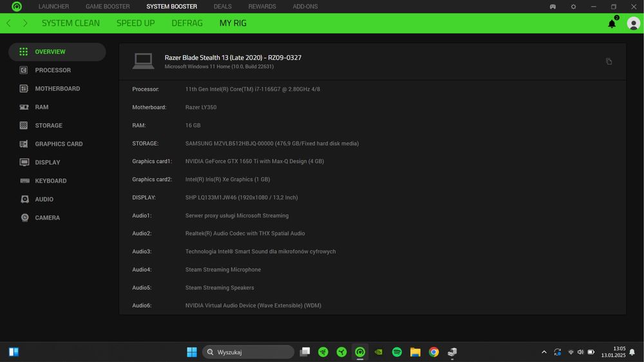Click the Intel Iris Xe Graphics value
The height and width of the screenshot is (362, 644).
[227, 180]
